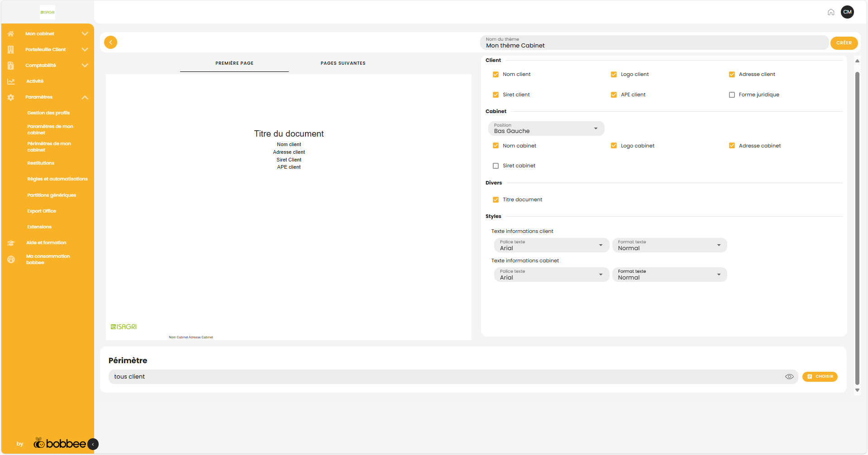
Task: Click the Comptabilité document icon
Action: pyautogui.click(x=11, y=66)
